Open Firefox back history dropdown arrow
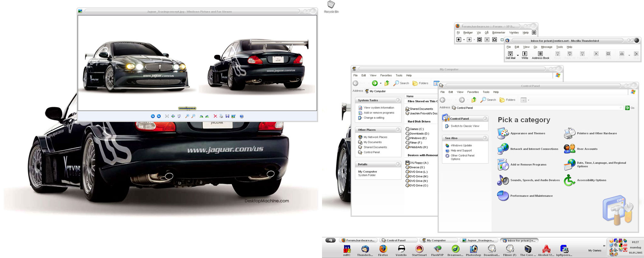 click(x=464, y=40)
